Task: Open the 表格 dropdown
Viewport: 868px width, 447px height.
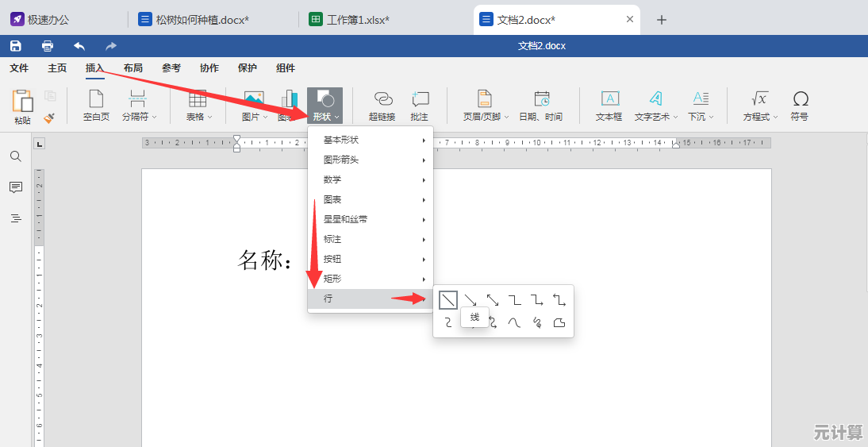Action: pos(198,106)
